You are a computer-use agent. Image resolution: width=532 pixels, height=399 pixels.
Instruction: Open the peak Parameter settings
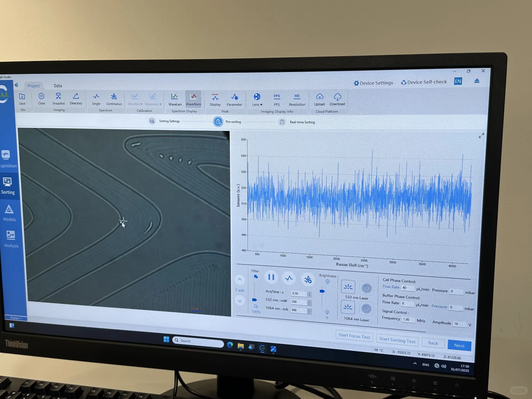pos(234,100)
